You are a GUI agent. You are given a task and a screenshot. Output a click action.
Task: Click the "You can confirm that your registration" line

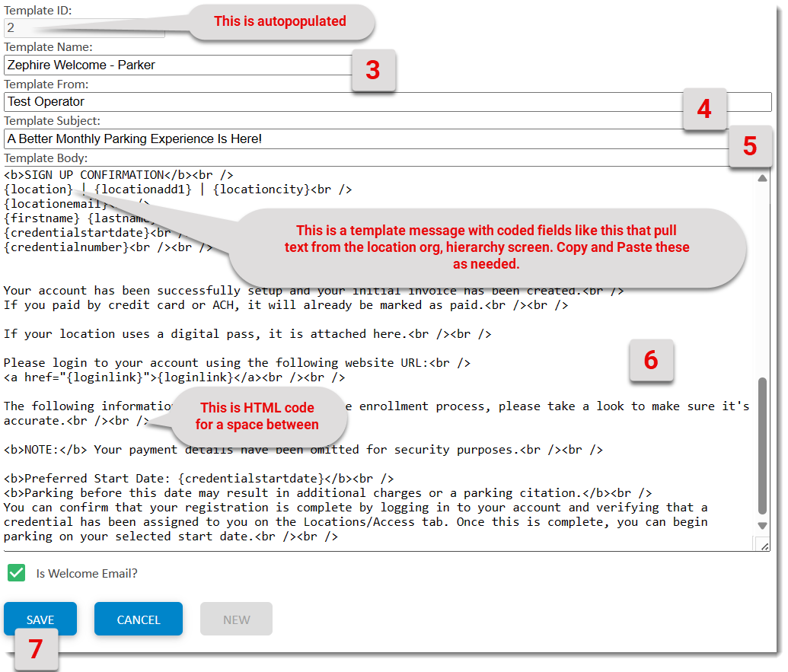tap(356, 508)
